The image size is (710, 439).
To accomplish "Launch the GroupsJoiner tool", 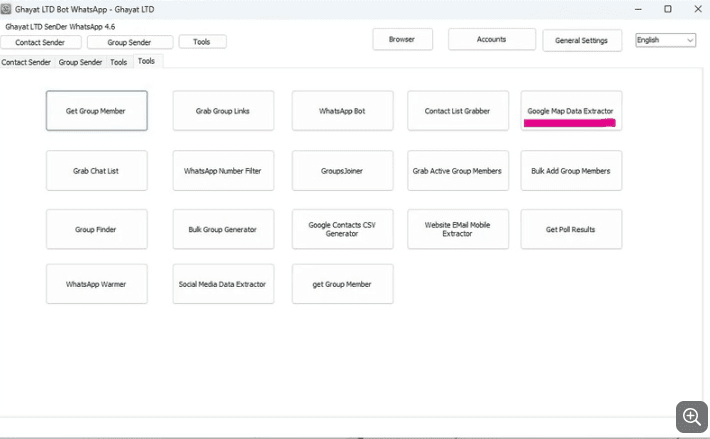I will tap(343, 171).
